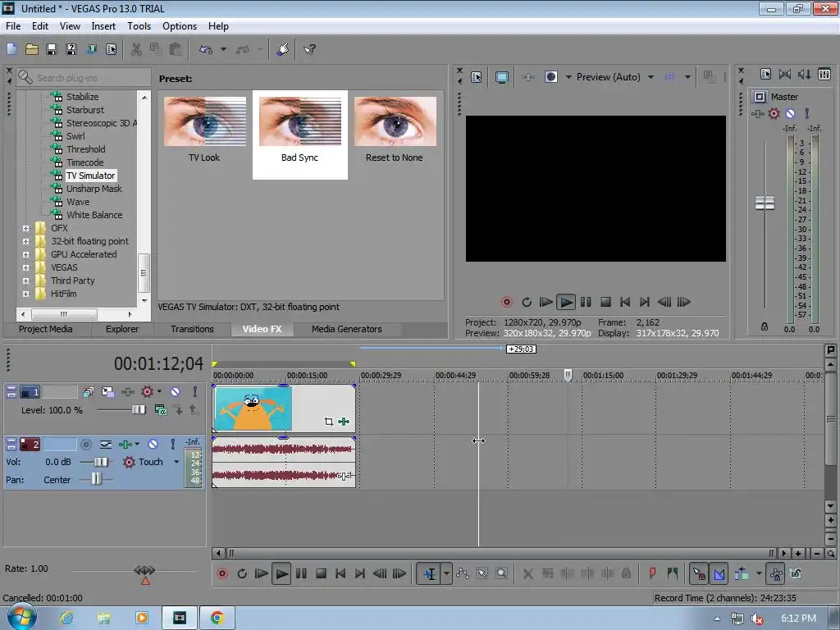This screenshot has width=840, height=630.
Task: Click Preview on External Monitor icon
Action: pos(501,77)
